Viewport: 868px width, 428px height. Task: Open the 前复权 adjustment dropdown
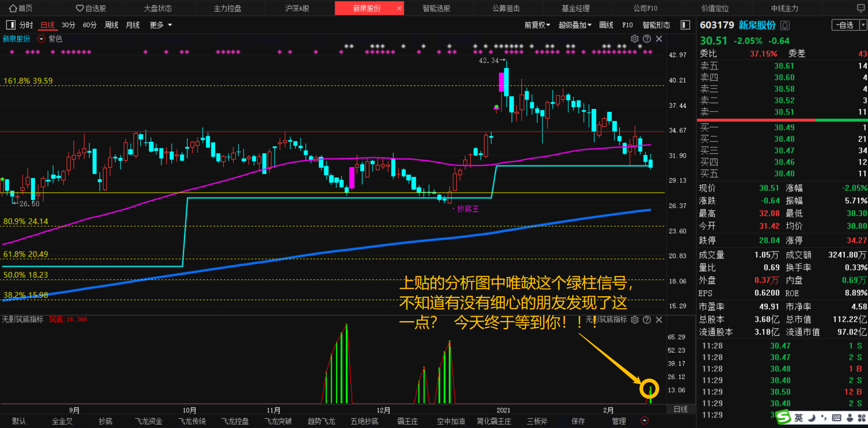[537, 25]
